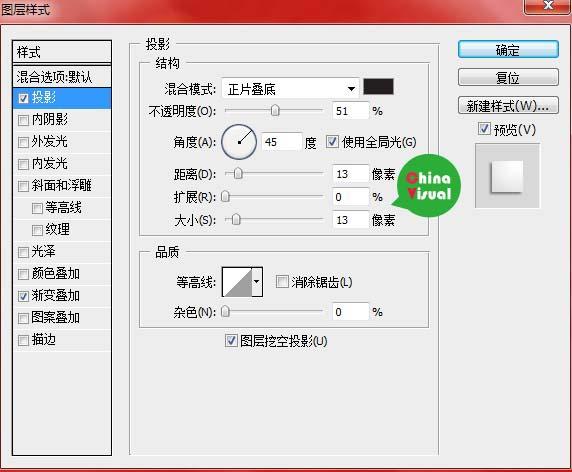
Task: Enable the 内阴影 checkbox
Action: tap(23, 120)
